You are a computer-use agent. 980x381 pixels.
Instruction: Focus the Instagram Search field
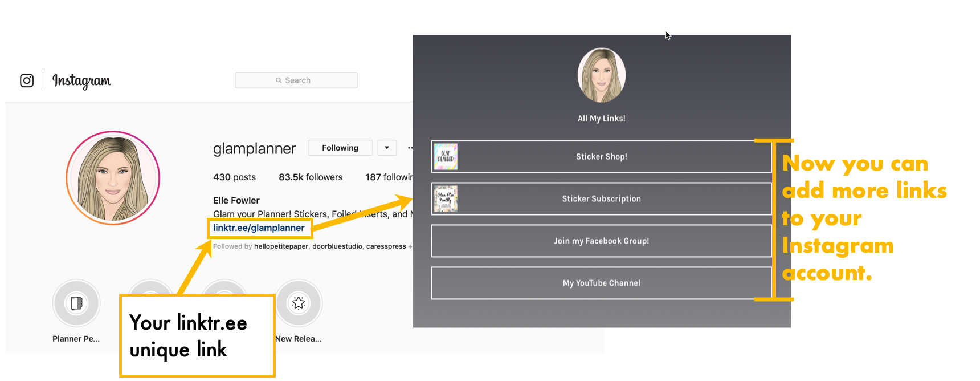click(296, 80)
